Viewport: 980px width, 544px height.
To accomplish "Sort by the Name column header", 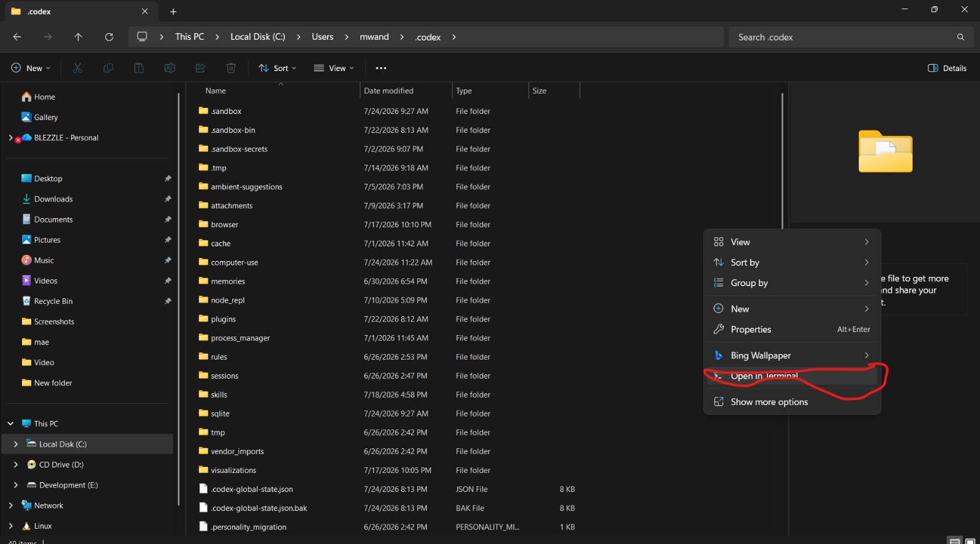I will click(280, 91).
